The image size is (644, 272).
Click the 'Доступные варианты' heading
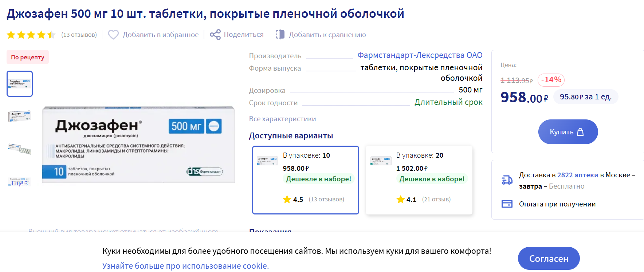pyautogui.click(x=291, y=135)
